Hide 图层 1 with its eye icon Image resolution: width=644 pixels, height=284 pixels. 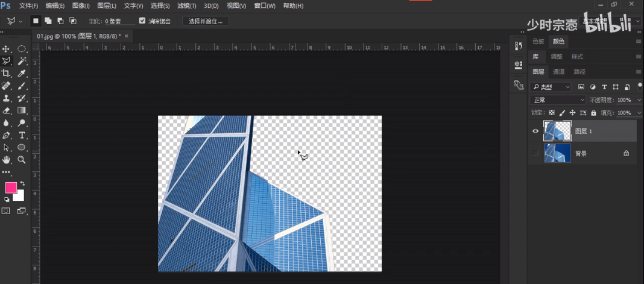(x=535, y=131)
